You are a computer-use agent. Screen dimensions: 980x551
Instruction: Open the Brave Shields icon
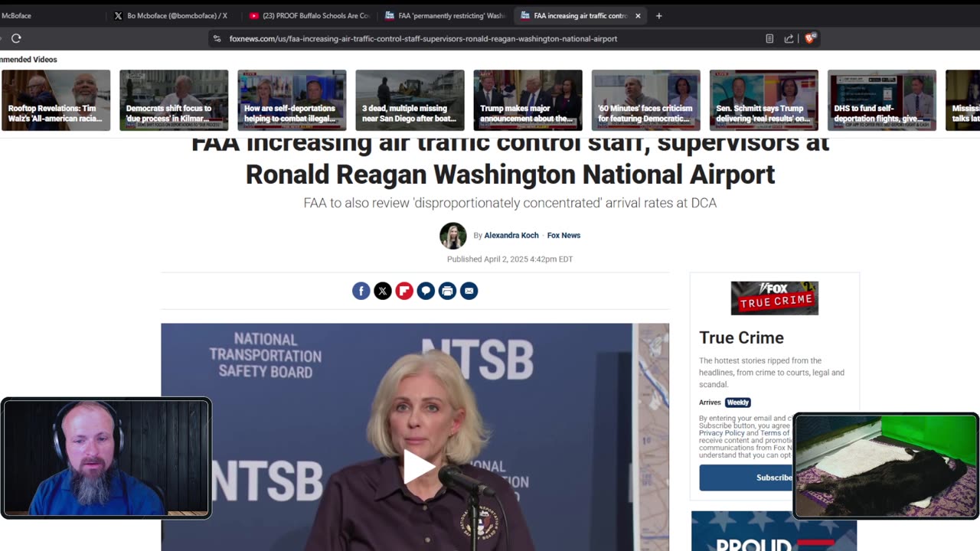(810, 38)
